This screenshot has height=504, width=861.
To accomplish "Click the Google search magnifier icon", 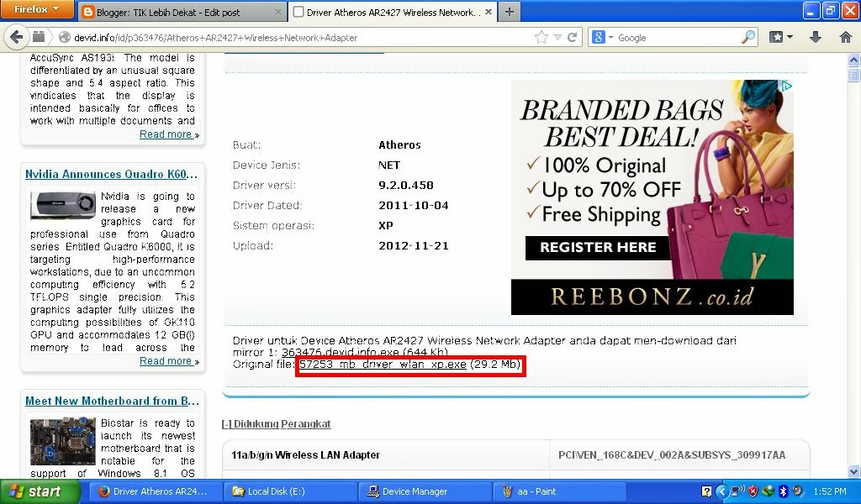I will (x=747, y=37).
